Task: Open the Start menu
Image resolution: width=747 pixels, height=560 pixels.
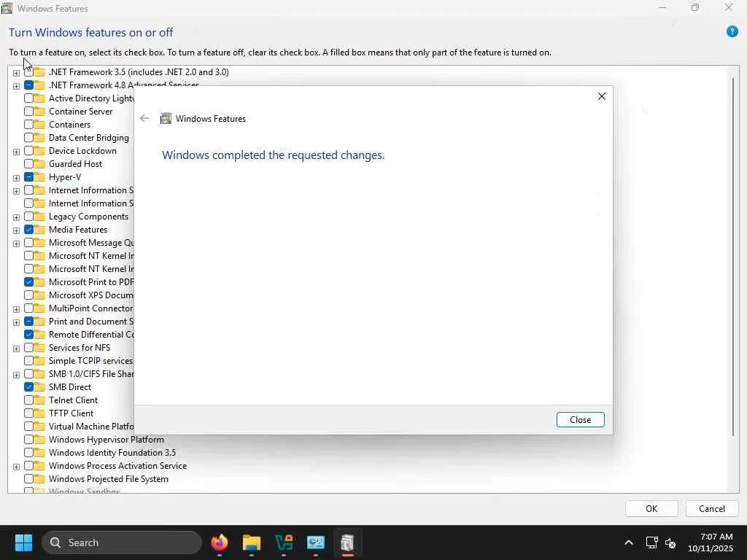Action: pyautogui.click(x=23, y=542)
